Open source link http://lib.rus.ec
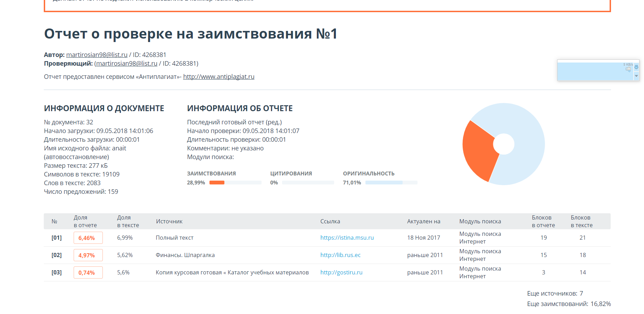Image resolution: width=644 pixels, height=314 pixels. pos(340,255)
